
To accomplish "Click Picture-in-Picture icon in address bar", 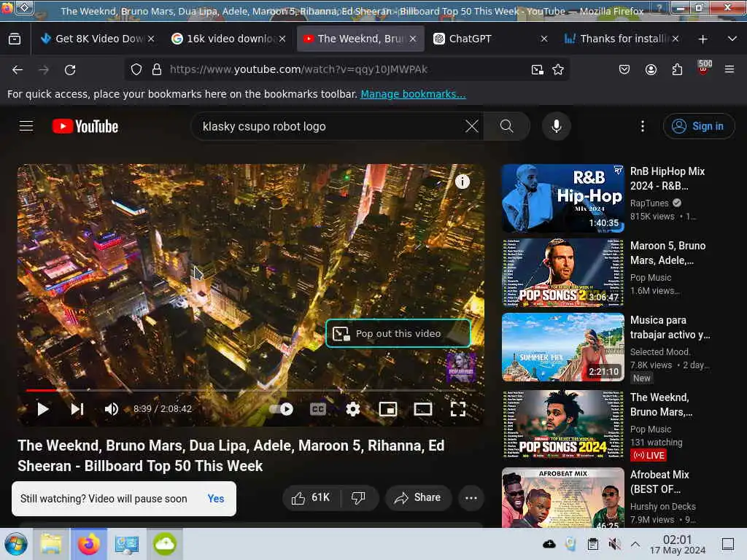I will point(538,69).
